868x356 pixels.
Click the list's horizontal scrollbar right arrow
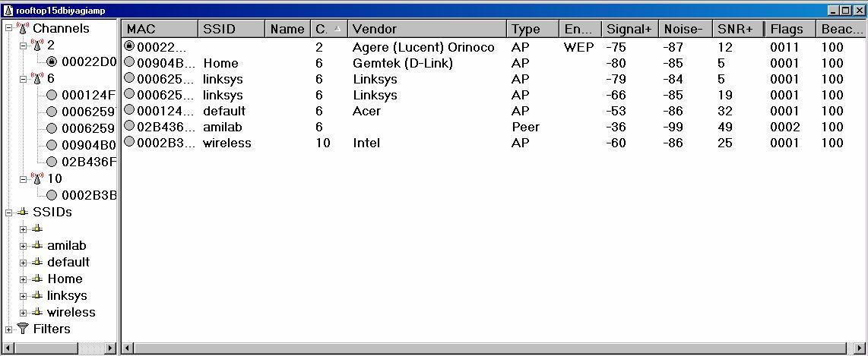point(861,348)
